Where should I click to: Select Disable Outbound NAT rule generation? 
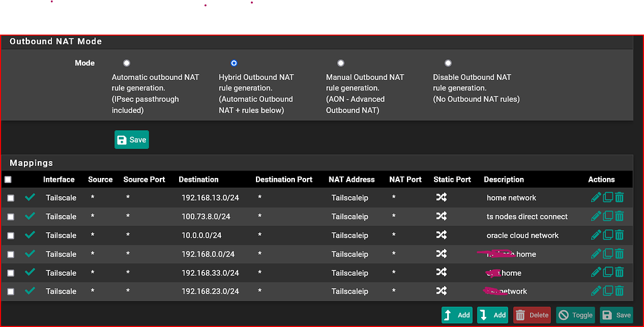(x=448, y=63)
